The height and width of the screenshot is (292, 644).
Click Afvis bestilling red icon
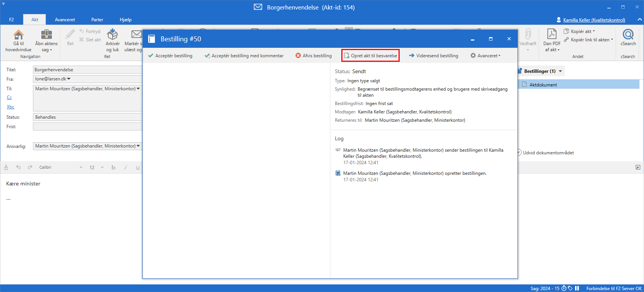298,56
